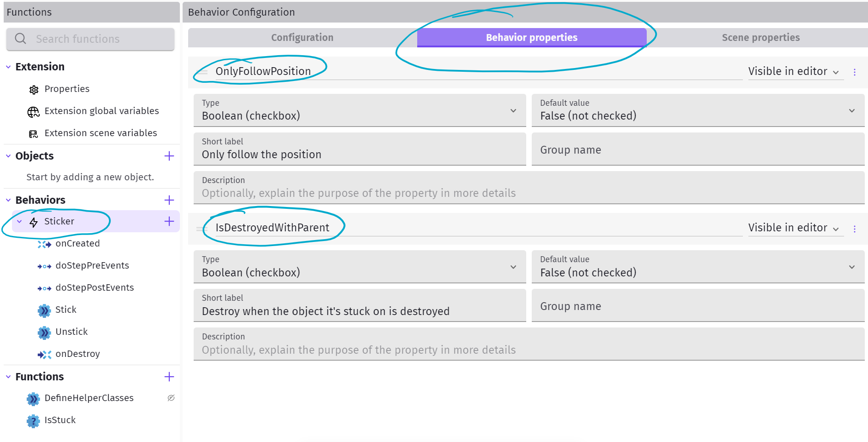The height and width of the screenshot is (442, 868).
Task: Toggle visibility of DefineHelperClasses function
Action: pos(171,398)
